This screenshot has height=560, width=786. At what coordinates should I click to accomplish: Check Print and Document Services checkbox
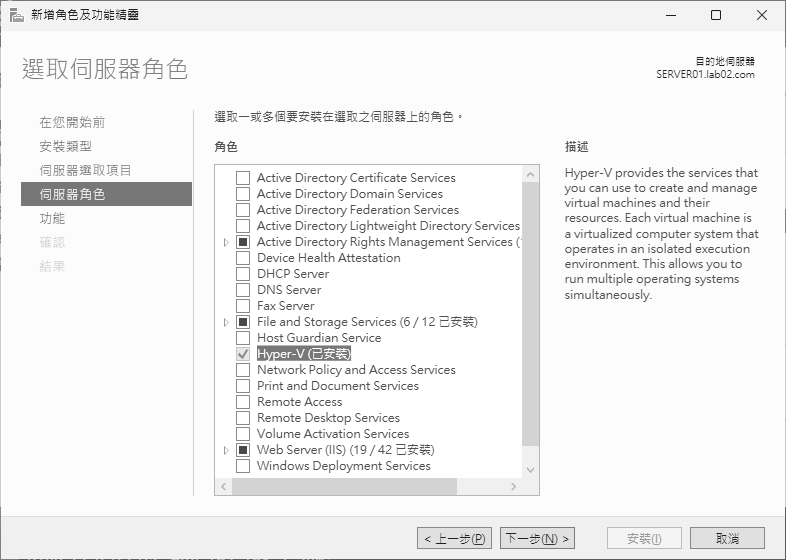click(243, 386)
